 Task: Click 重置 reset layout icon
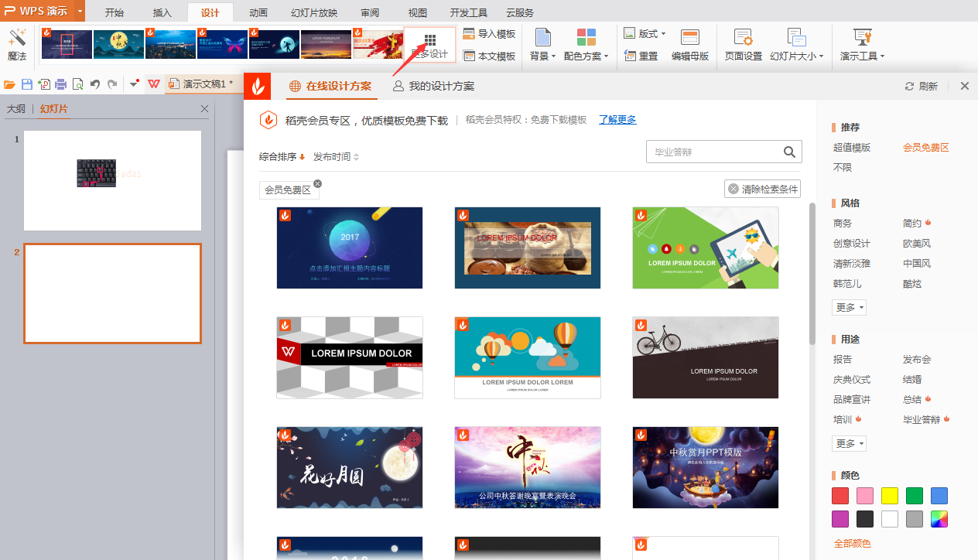(629, 56)
